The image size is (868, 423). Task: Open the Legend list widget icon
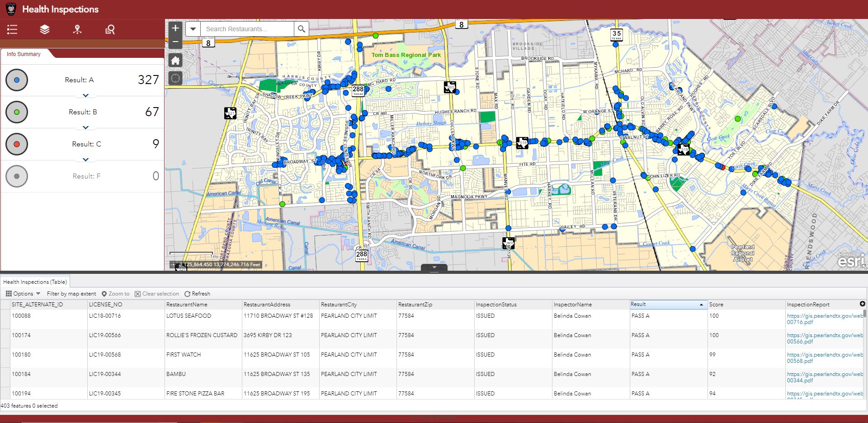pos(12,30)
